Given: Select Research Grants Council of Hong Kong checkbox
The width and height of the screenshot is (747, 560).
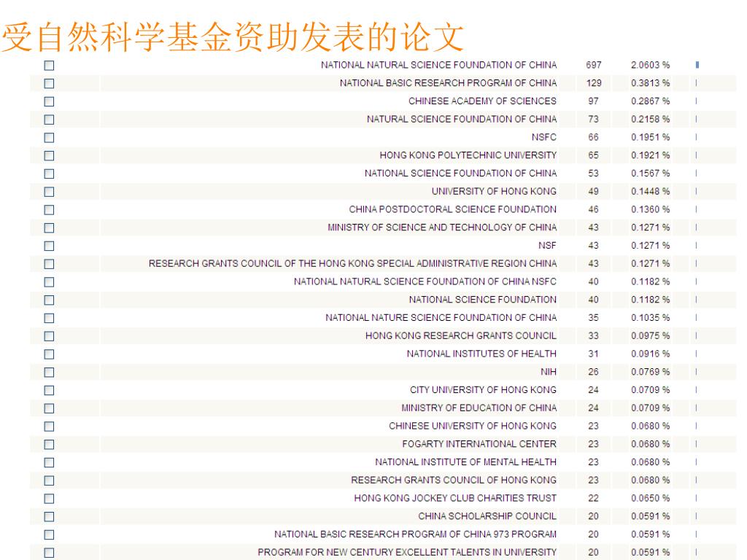Looking at the screenshot, I should (49, 481).
